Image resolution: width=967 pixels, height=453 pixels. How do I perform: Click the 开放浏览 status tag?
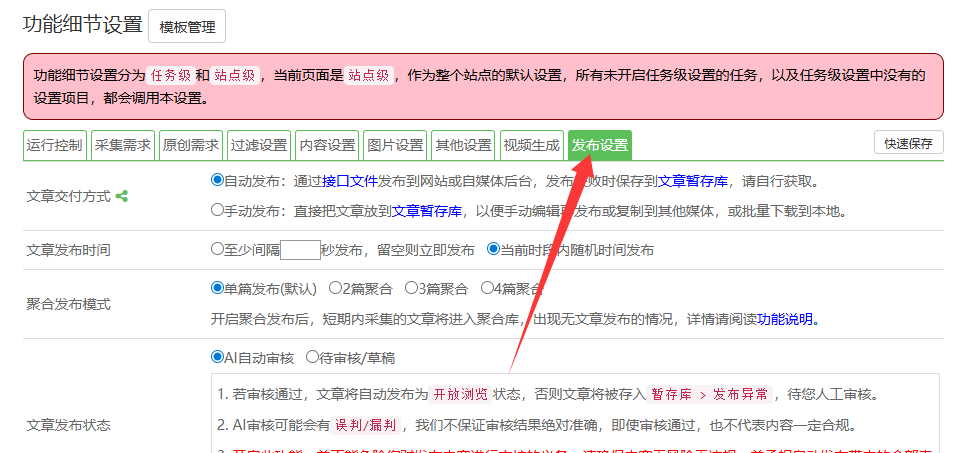tap(460, 394)
